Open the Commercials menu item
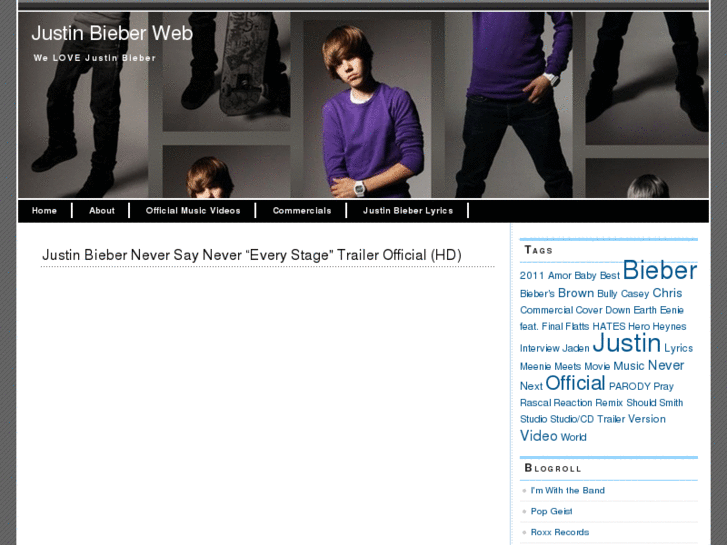Image resolution: width=727 pixels, height=545 pixels. click(302, 211)
